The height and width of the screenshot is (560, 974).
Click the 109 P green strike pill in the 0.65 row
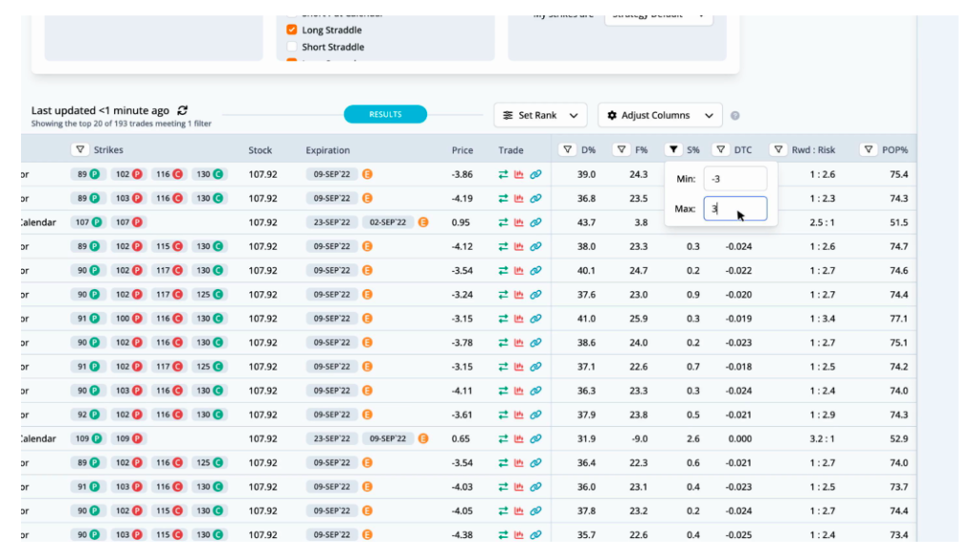click(88, 439)
